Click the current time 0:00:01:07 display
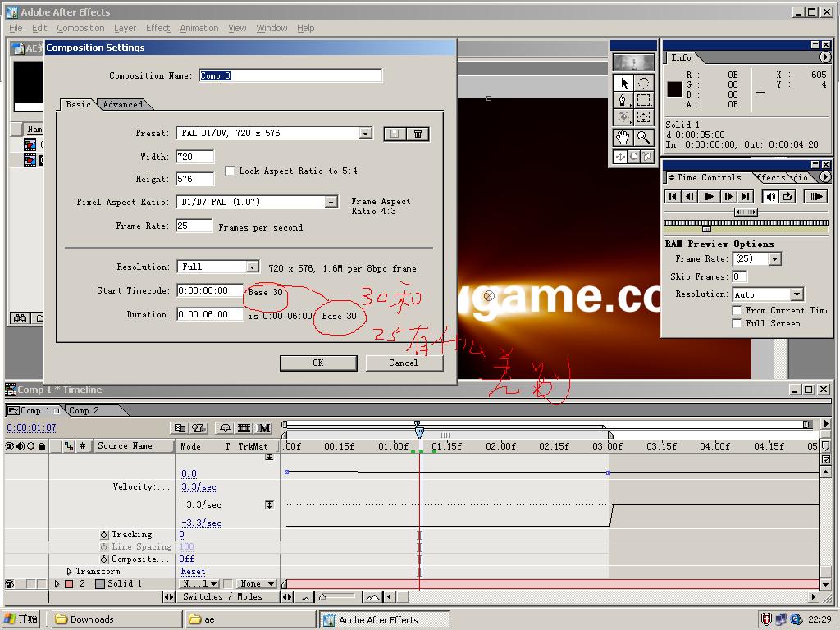This screenshot has width=840, height=630. tap(32, 427)
